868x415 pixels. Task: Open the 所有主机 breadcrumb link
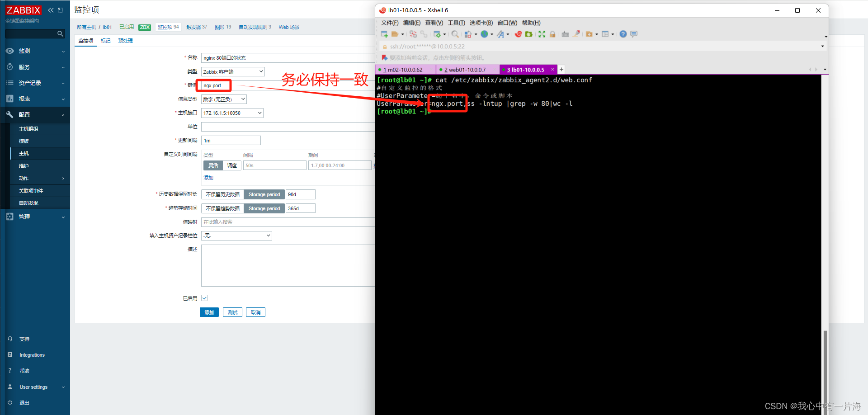86,27
